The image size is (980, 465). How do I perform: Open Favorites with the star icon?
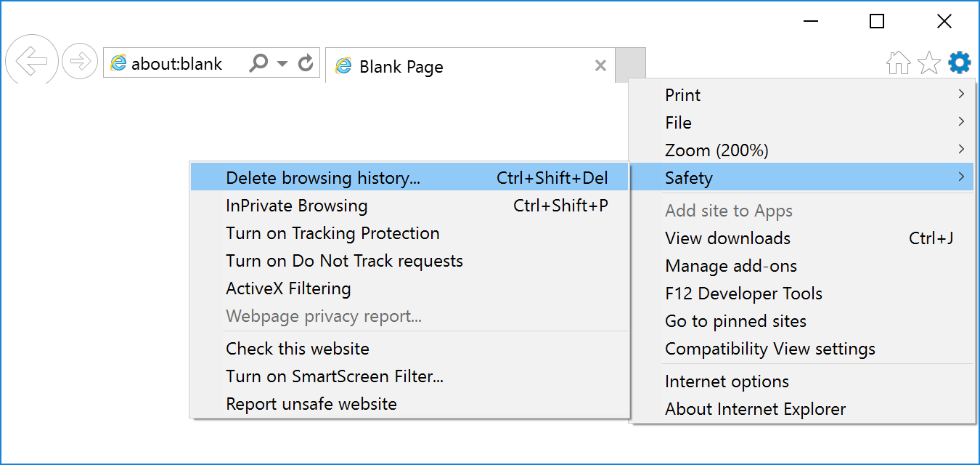(929, 63)
